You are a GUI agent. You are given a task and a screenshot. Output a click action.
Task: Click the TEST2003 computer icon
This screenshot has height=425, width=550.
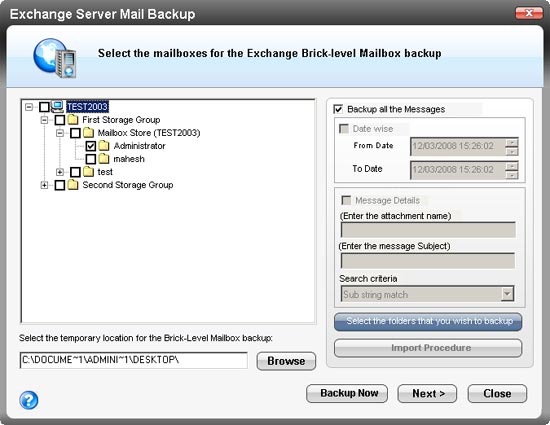pyautogui.click(x=58, y=107)
